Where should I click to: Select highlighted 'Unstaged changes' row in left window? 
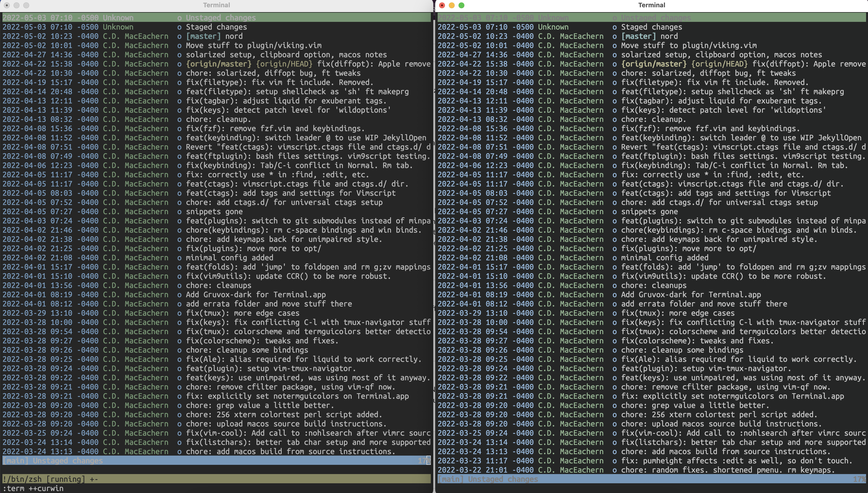(221, 17)
